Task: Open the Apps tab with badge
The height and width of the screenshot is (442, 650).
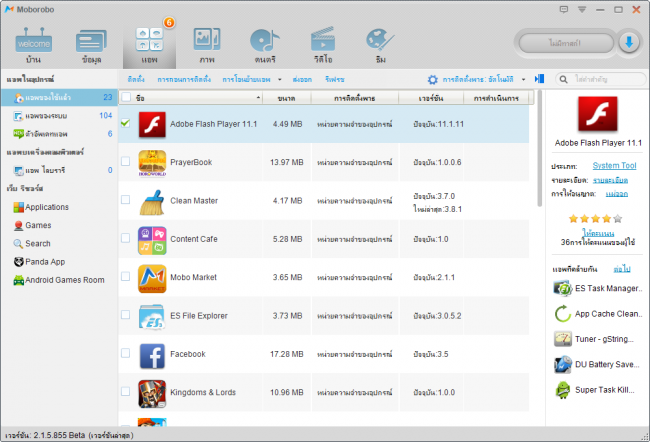Action: pos(149,45)
